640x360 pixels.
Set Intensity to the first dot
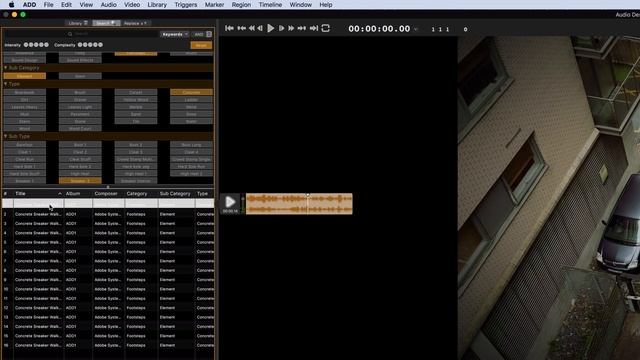26,44
